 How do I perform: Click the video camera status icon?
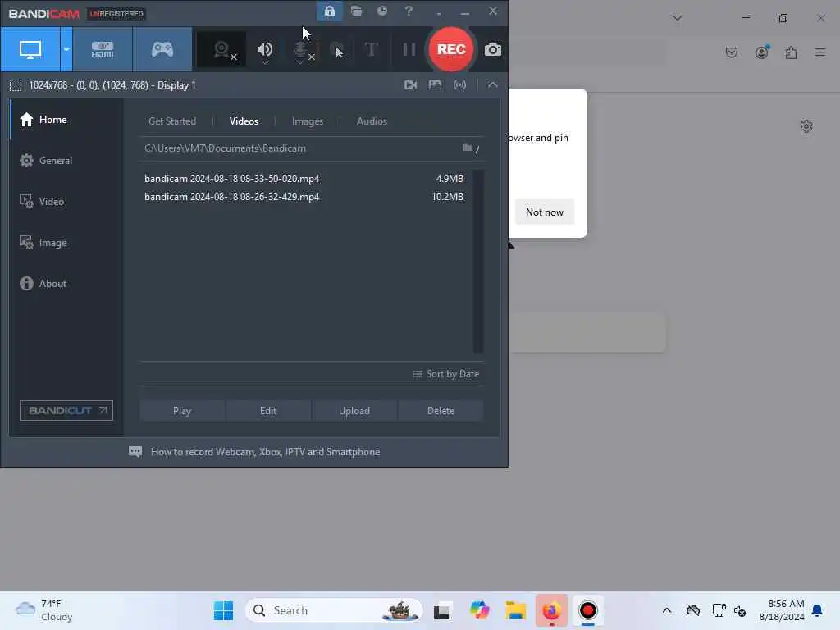tap(410, 84)
